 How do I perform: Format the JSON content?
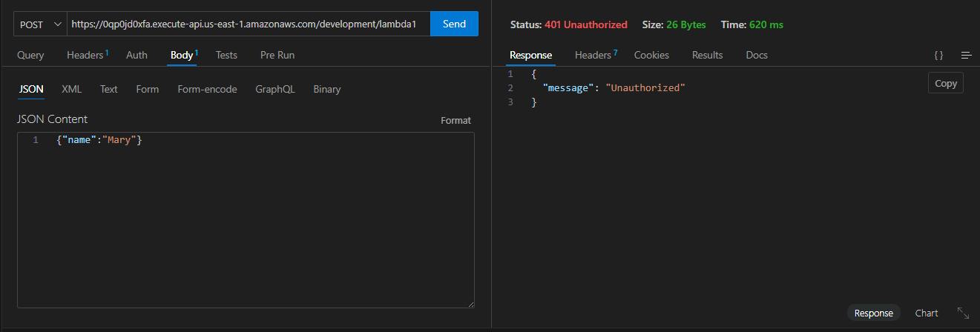(x=456, y=120)
